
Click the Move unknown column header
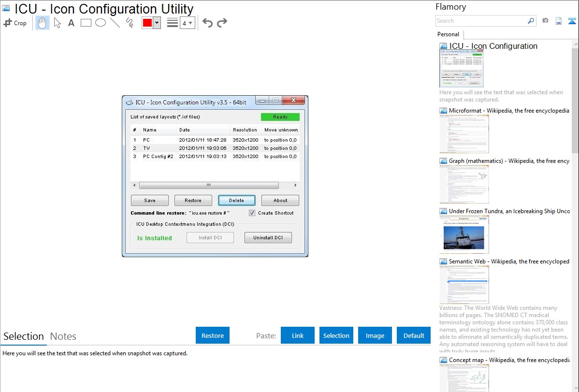281,130
